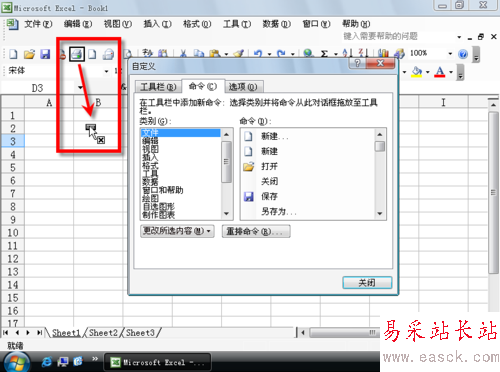This screenshot has width=500, height=372.
Task: Open the Paste options dropdown arrow
Action: [x=226, y=54]
